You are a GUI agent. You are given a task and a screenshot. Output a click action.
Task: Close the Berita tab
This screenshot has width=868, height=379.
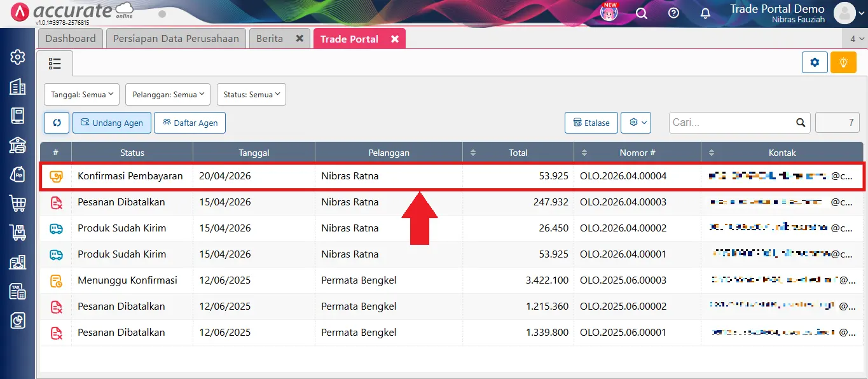click(x=300, y=38)
